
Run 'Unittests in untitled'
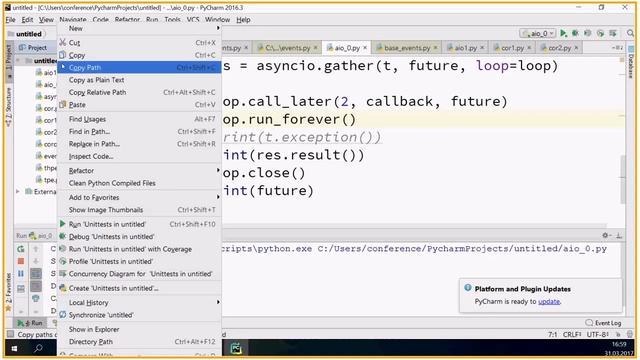point(139,224)
